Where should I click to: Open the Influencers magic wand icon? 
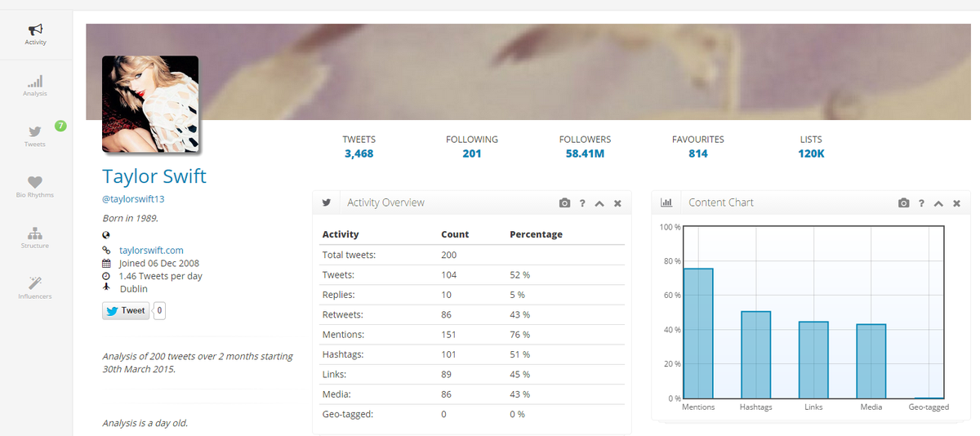[35, 283]
